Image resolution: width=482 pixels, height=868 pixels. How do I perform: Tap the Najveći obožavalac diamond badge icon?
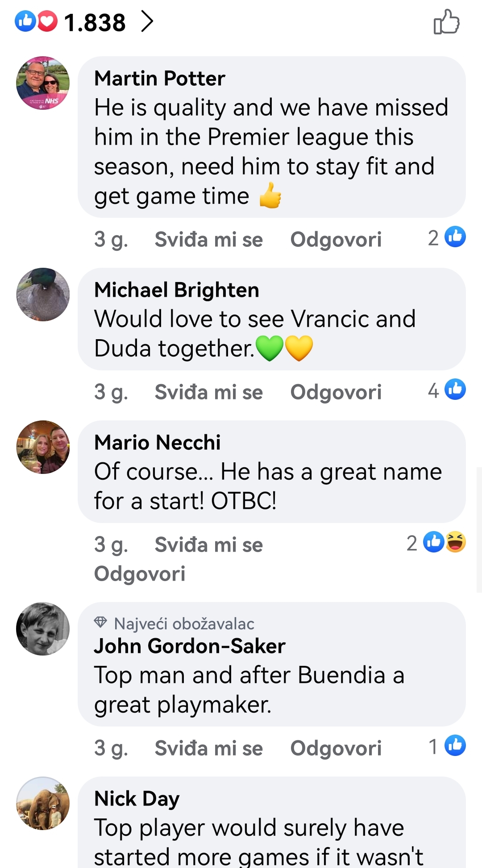(101, 623)
